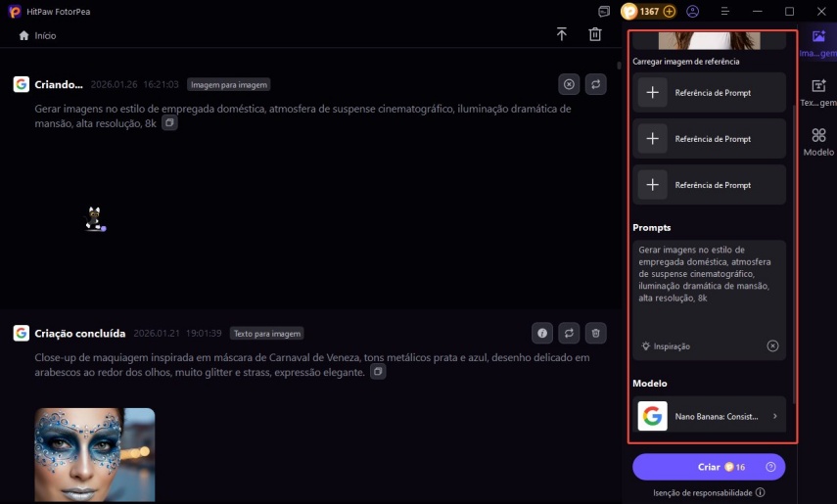837x504 pixels.
Task: Regenerate the Criando task
Action: (x=596, y=84)
